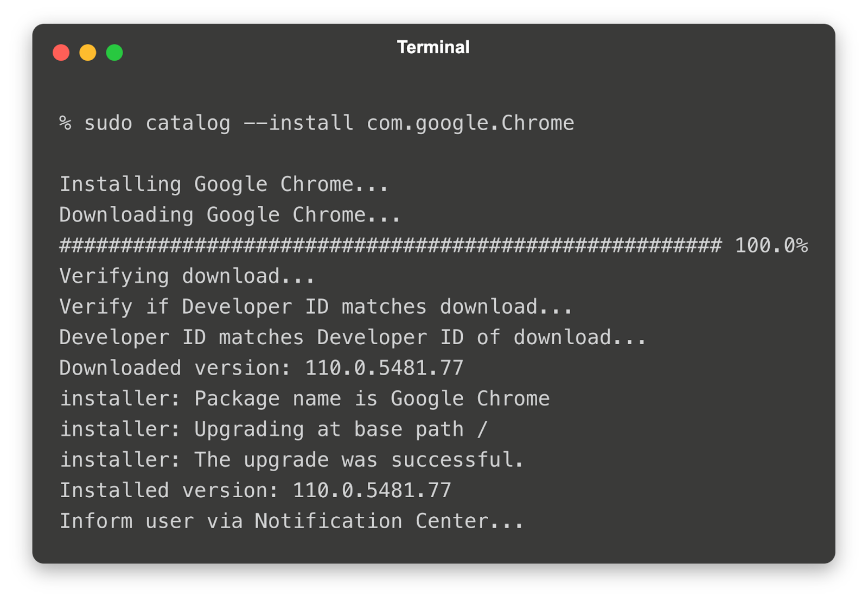
Task: Click the upgrade was successful message
Action: click(x=292, y=460)
